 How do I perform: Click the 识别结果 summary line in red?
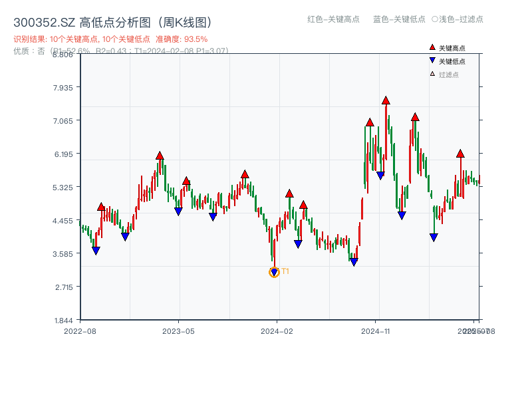(110, 39)
